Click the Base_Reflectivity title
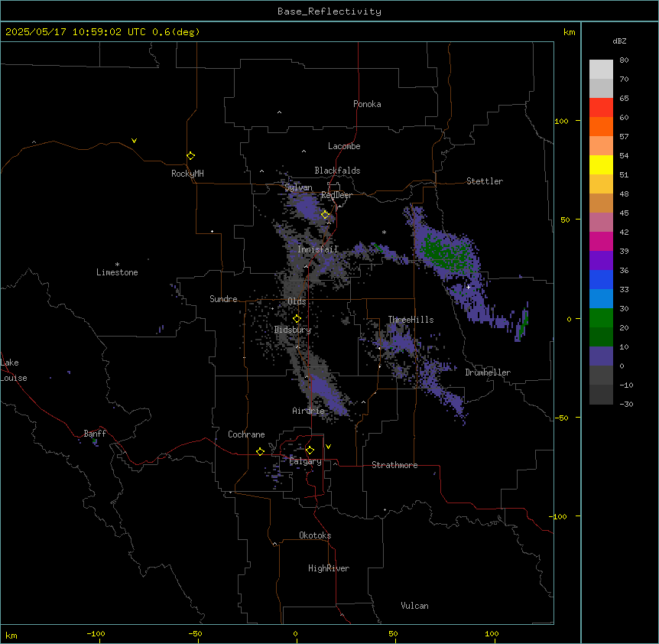 click(x=329, y=11)
